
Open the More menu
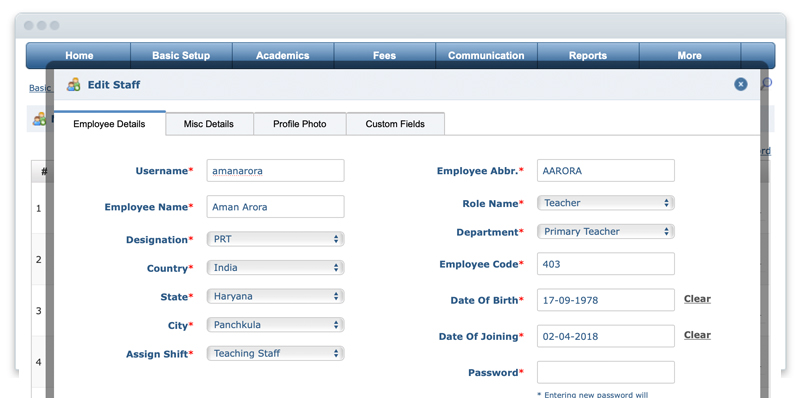pos(689,56)
